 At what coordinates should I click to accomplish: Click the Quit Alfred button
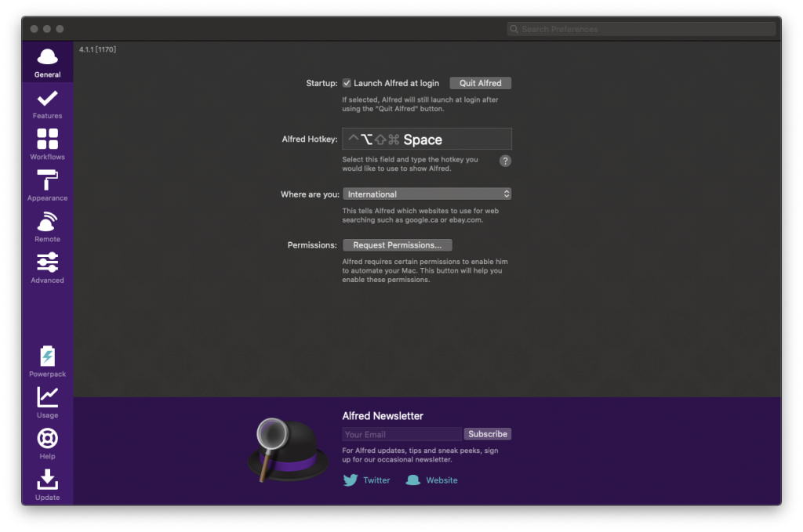(481, 83)
